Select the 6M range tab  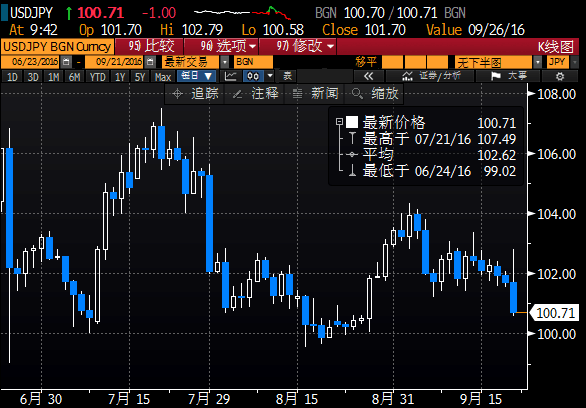pyautogui.click(x=74, y=77)
